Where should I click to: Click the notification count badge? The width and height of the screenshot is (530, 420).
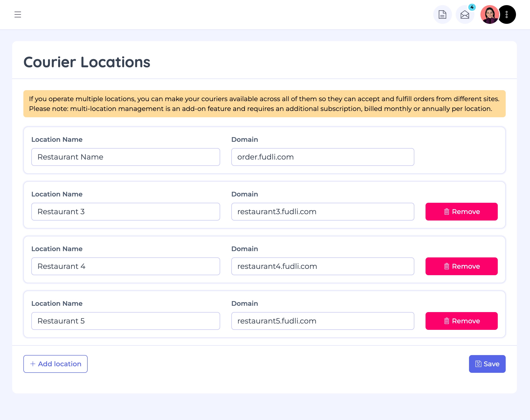click(x=472, y=7)
